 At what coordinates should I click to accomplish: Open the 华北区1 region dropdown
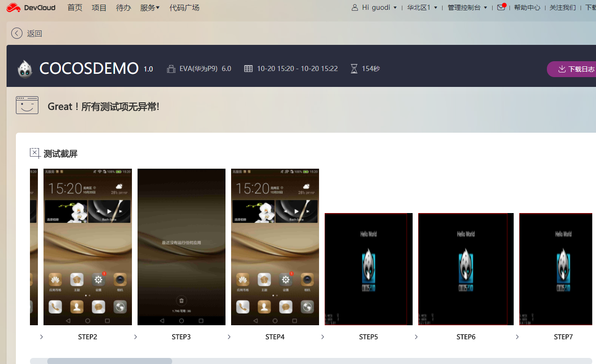(x=422, y=7)
